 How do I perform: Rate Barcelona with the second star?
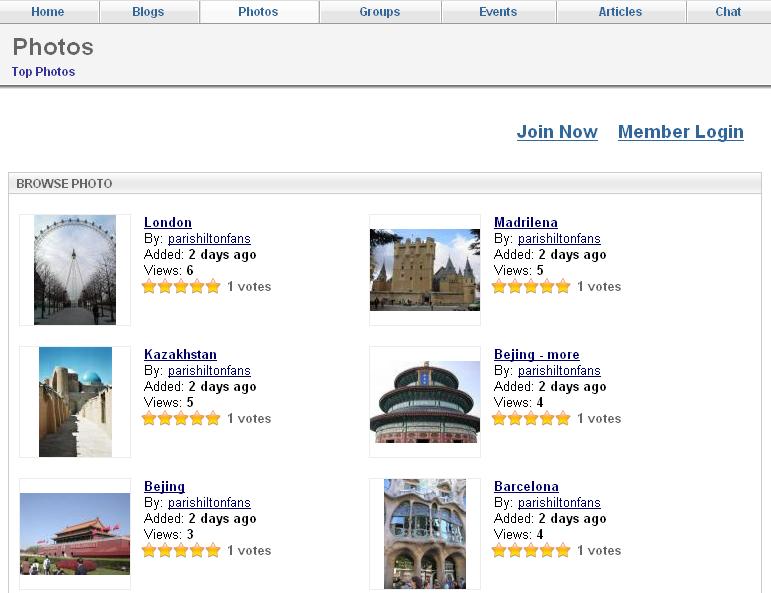point(515,551)
